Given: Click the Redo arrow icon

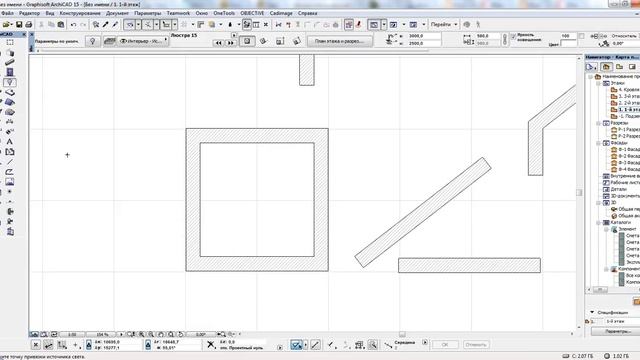Looking at the screenshot, I should point(83,24).
